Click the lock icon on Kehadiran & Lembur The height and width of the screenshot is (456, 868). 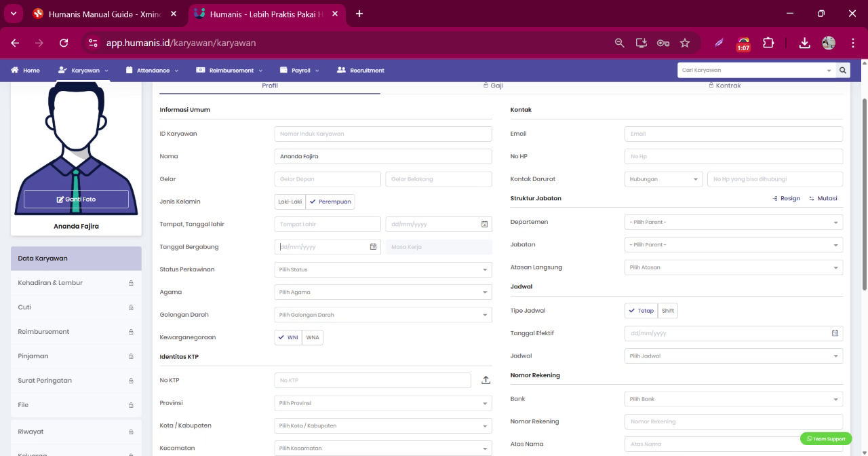tap(131, 283)
